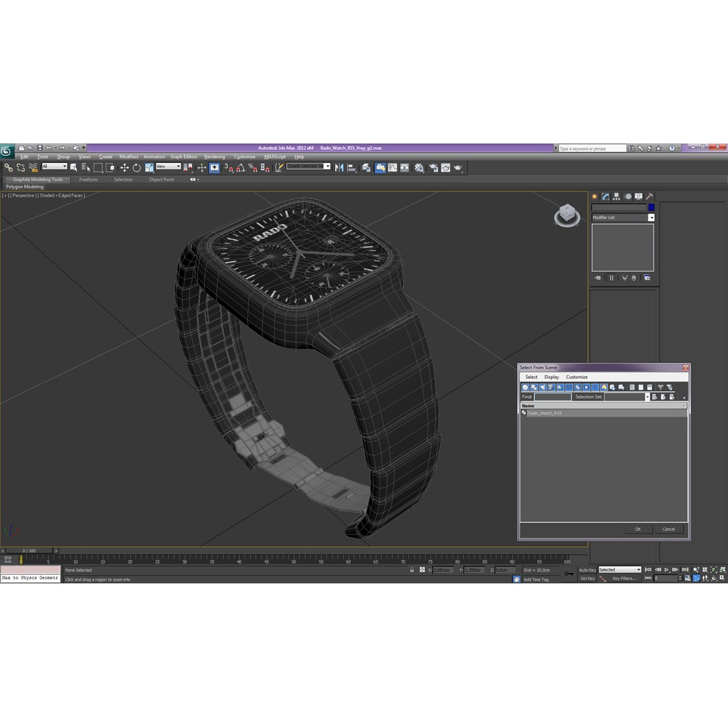Click the Align tool icon
728x728 pixels.
351,168
